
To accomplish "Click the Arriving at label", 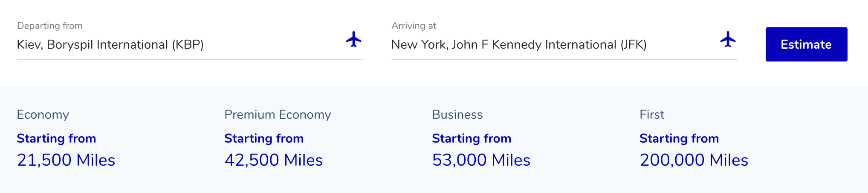I will point(414,26).
